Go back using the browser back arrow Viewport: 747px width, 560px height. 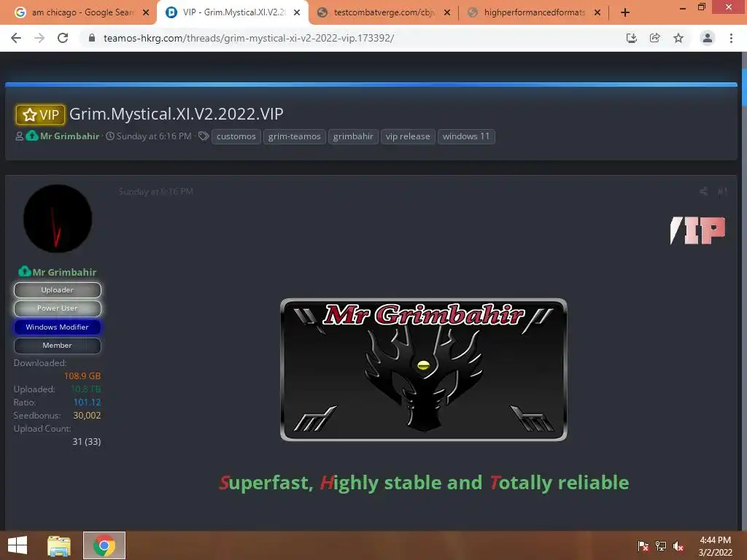[16, 38]
